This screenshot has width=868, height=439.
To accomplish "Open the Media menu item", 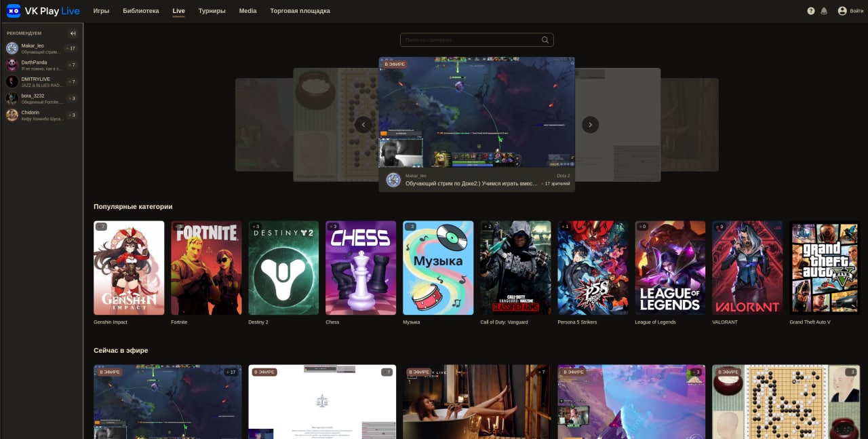I will [248, 11].
